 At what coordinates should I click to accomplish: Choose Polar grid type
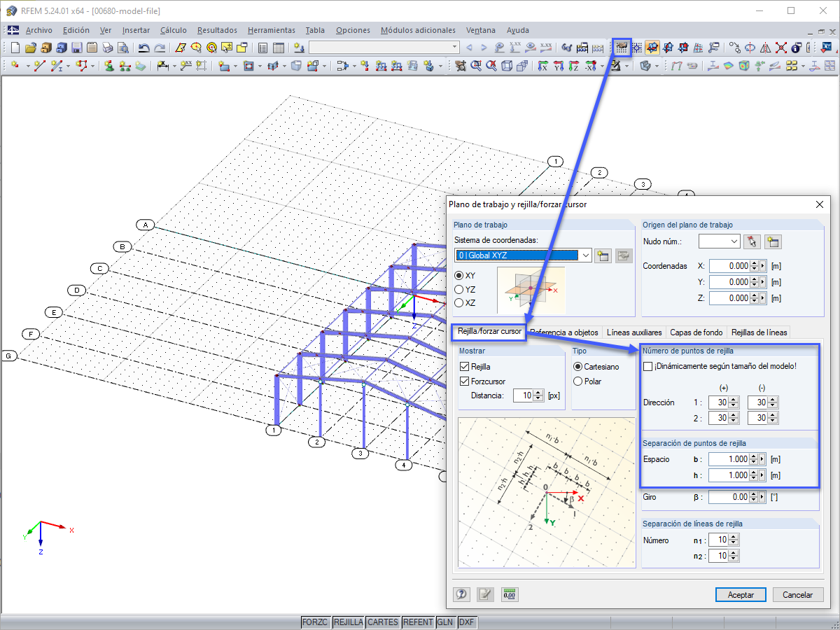coord(578,381)
